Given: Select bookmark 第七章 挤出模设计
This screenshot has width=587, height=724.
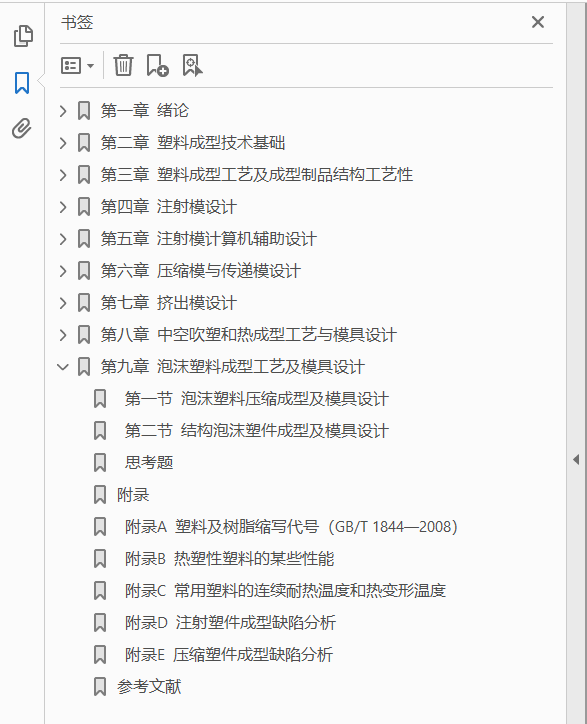Looking at the screenshot, I should pyautogui.click(x=169, y=303).
